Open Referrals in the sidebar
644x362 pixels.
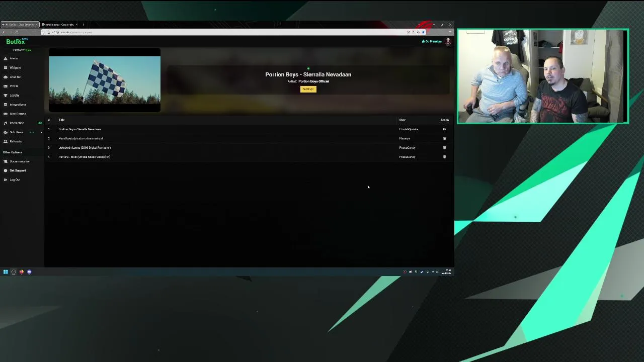coord(16,141)
